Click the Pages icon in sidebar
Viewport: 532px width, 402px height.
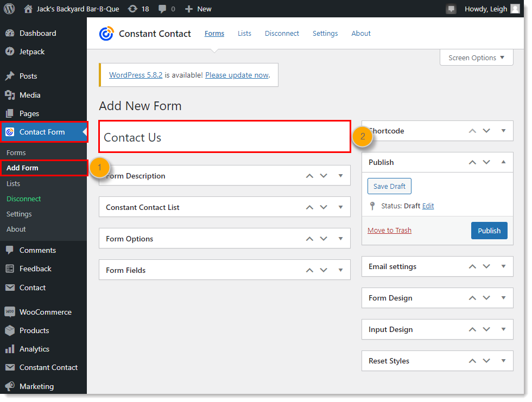pos(10,113)
